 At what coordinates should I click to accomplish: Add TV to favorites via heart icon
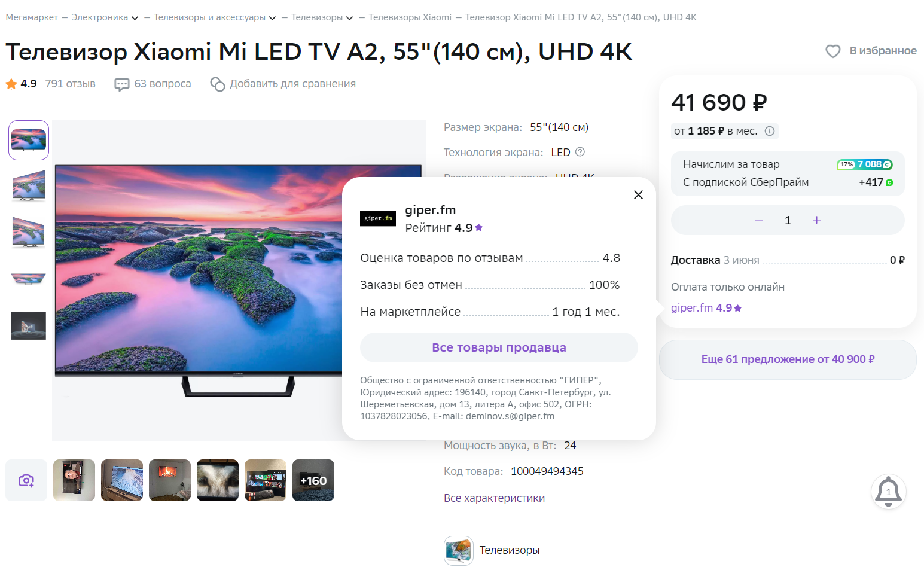tap(832, 51)
